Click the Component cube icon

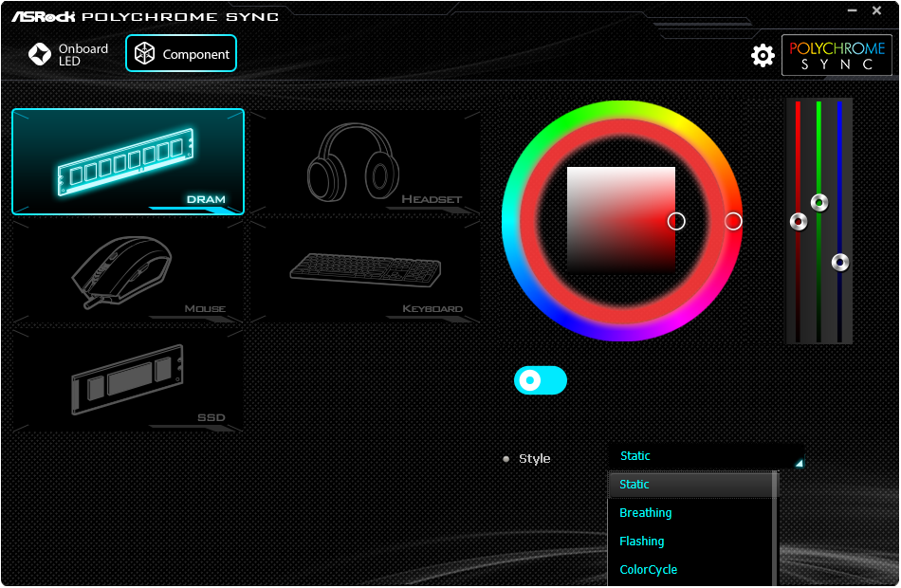[x=144, y=53]
